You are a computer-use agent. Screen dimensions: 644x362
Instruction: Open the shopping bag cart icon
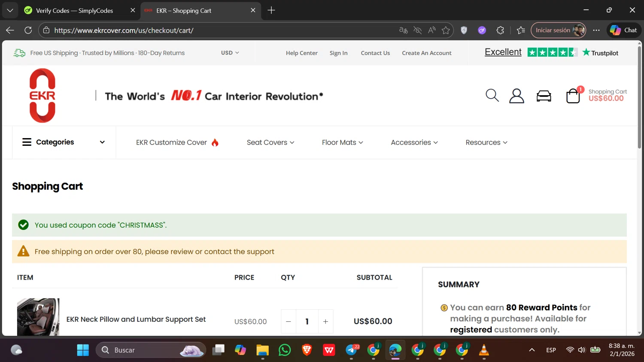573,96
